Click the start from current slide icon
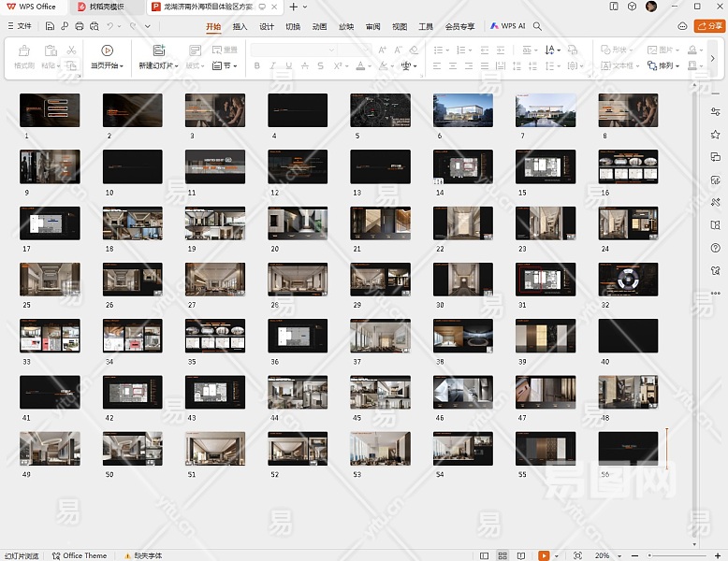Viewport: 728px width, 561px height. [x=108, y=50]
